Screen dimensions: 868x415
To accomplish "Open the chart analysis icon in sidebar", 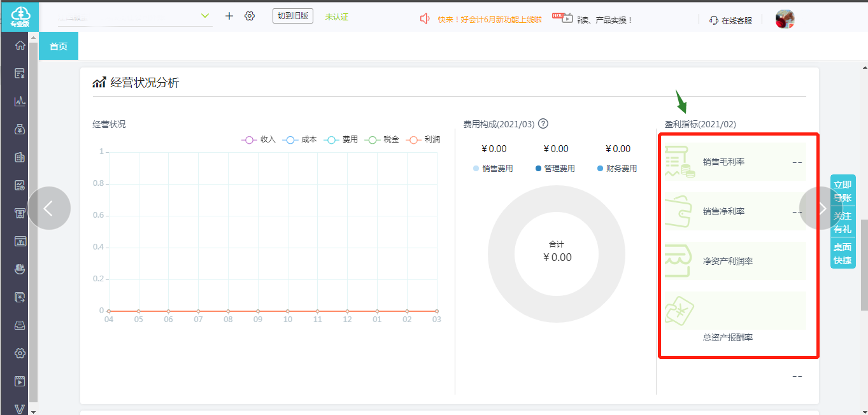I will pyautogui.click(x=19, y=101).
